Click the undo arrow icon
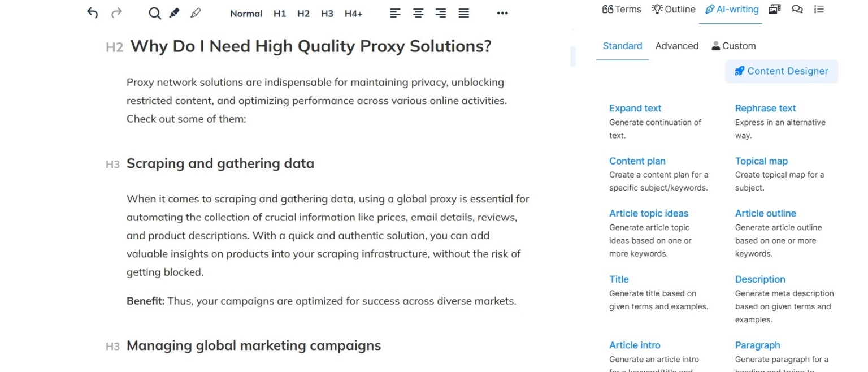The height and width of the screenshot is (372, 868). click(x=93, y=13)
